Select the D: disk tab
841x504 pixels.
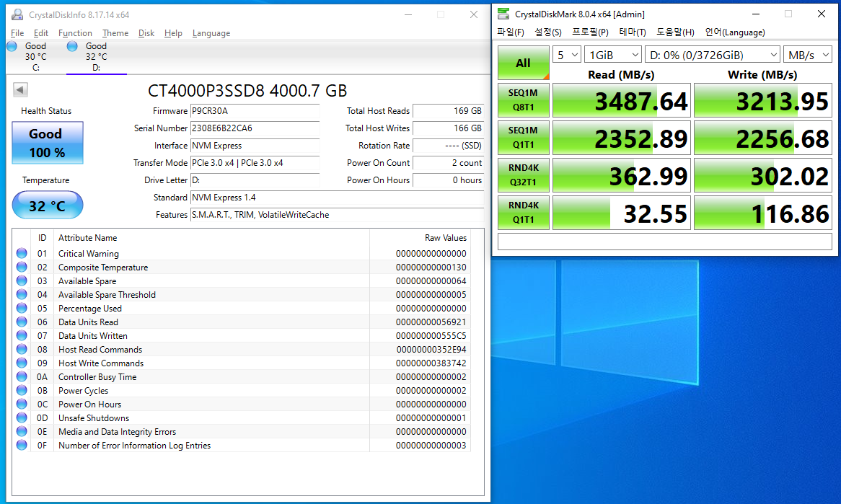pos(97,57)
